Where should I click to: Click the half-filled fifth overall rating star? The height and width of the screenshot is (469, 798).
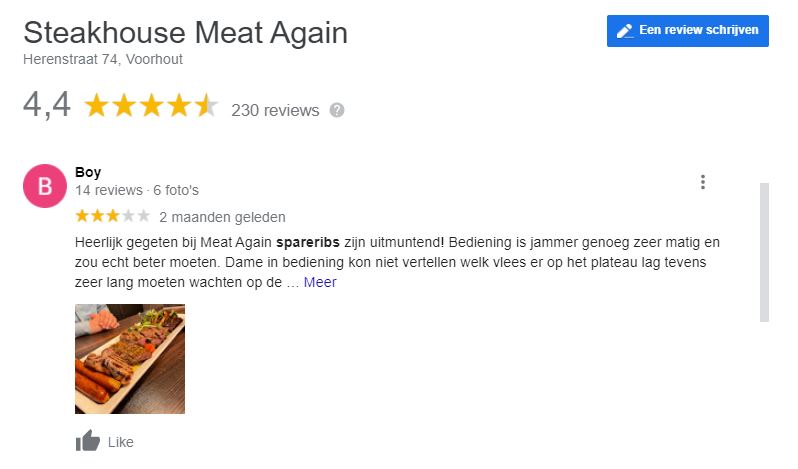(x=206, y=106)
